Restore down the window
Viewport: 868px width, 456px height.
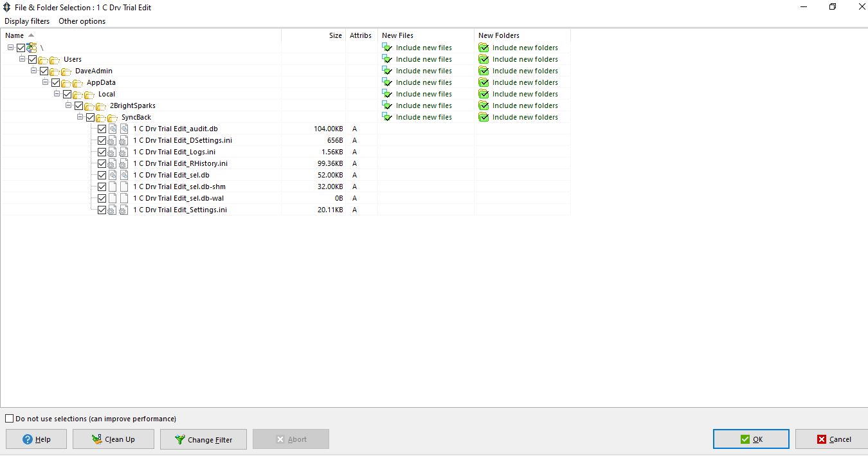833,7
